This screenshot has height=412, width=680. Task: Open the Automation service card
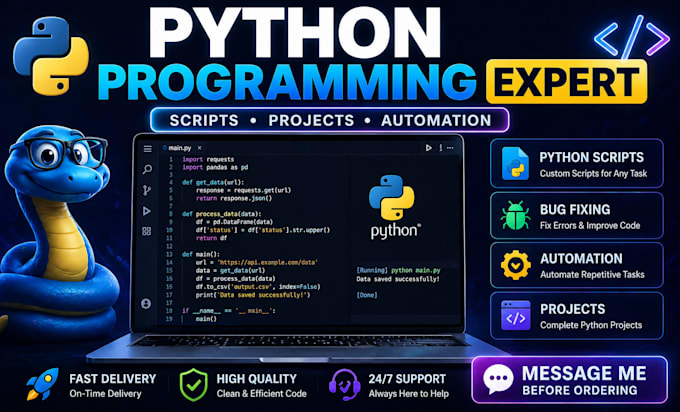(x=577, y=265)
